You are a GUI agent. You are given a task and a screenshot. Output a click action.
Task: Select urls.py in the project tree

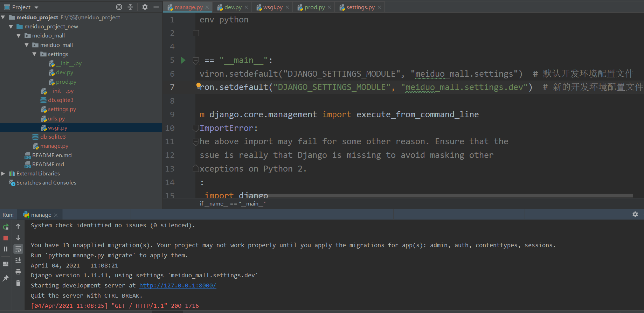(x=56, y=119)
